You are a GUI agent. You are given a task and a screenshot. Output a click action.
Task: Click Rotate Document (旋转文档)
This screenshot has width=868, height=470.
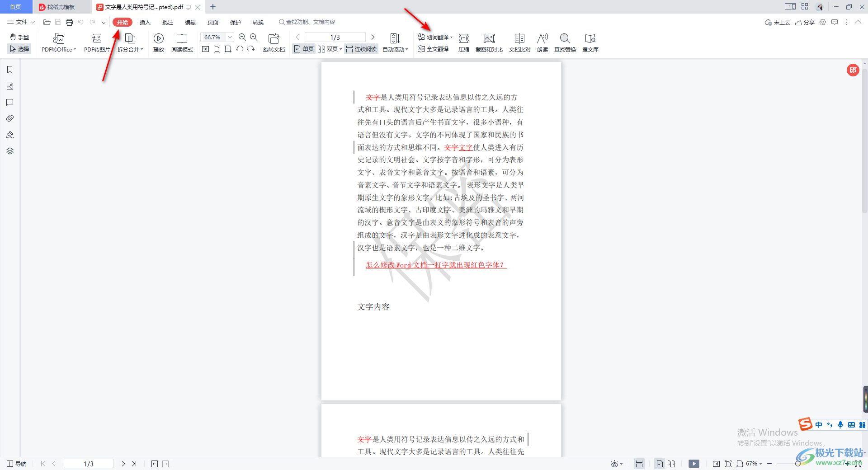point(274,43)
